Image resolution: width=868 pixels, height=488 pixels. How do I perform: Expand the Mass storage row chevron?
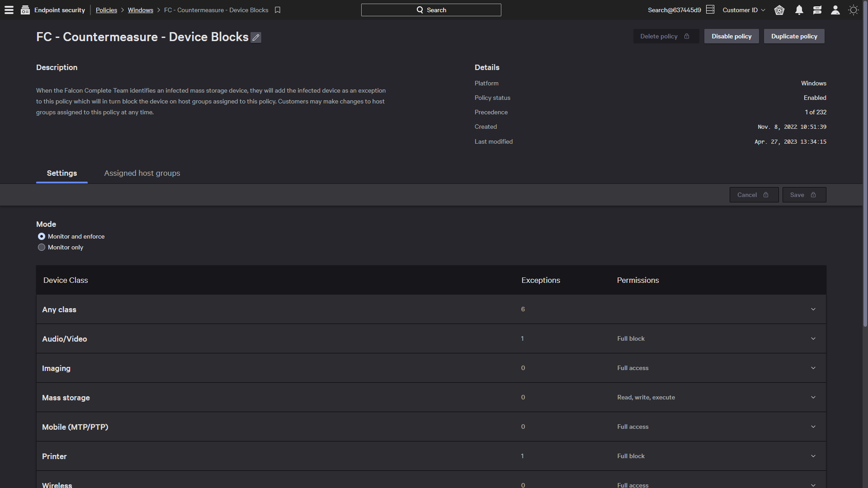(x=813, y=398)
